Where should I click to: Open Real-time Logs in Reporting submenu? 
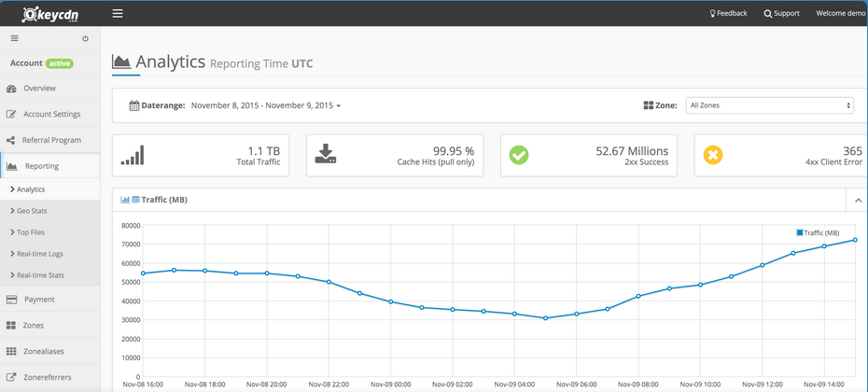(x=39, y=254)
